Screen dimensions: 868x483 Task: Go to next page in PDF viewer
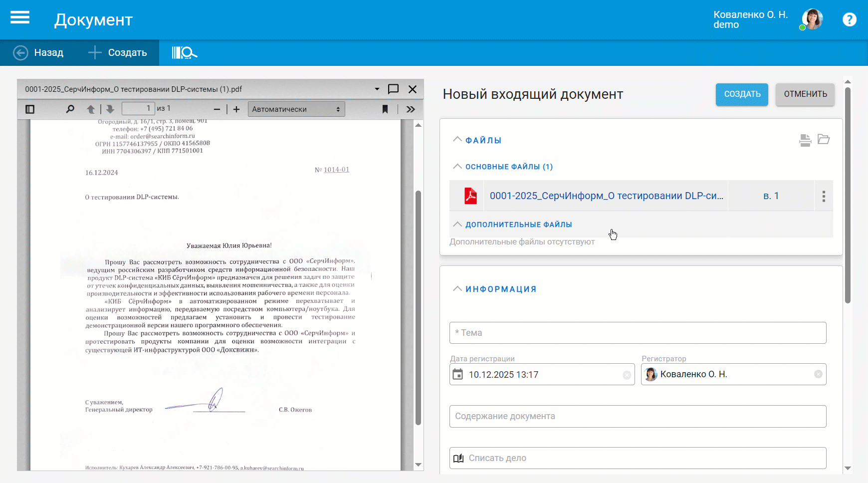click(110, 109)
